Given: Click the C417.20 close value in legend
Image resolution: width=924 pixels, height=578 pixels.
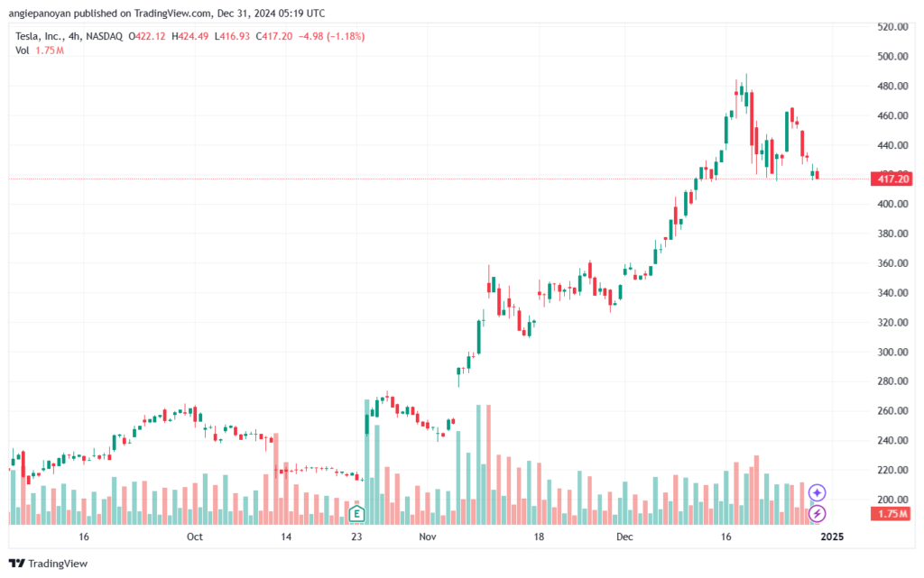Looking at the screenshot, I should [274, 36].
